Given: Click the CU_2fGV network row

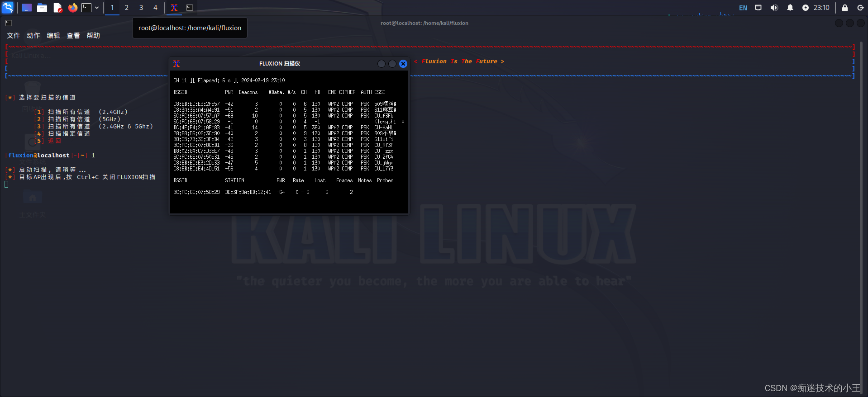Looking at the screenshot, I should tap(283, 157).
